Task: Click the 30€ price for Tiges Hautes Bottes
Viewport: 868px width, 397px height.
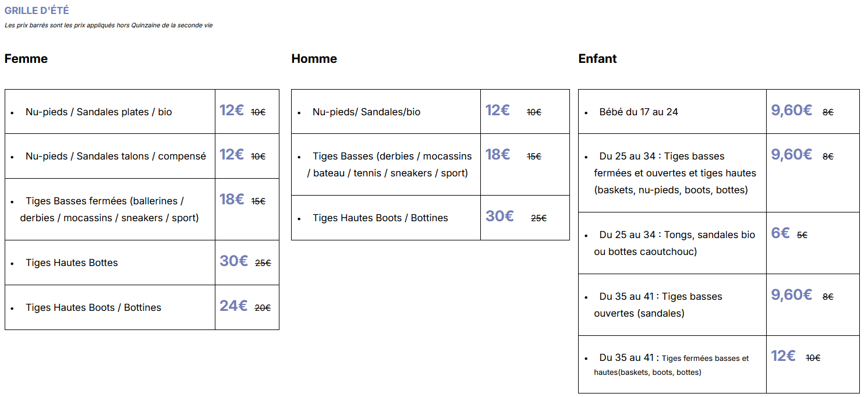Action: coord(233,261)
